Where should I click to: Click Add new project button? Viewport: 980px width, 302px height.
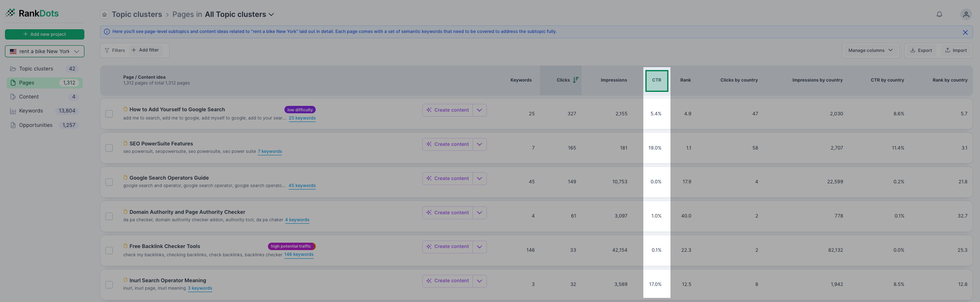click(x=44, y=34)
